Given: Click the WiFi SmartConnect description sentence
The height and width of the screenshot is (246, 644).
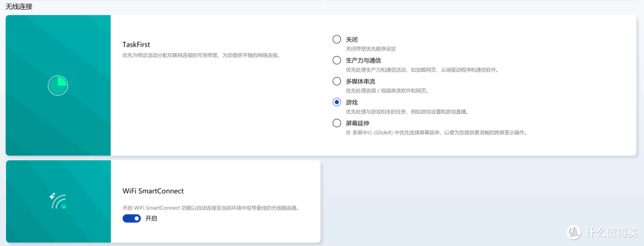Looking at the screenshot, I should [210, 208].
